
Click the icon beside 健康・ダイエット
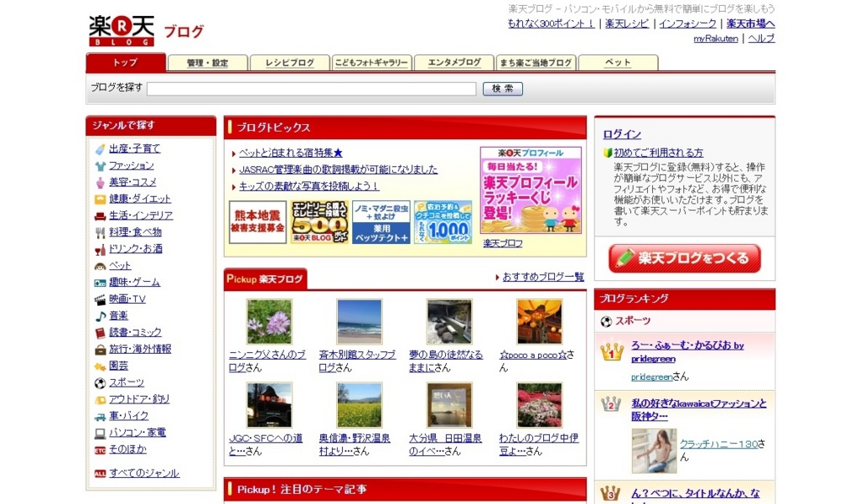tap(100, 199)
